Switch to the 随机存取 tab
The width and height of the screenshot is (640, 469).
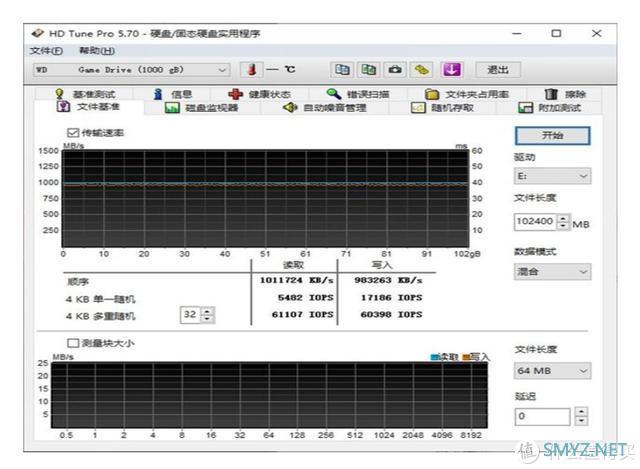pos(443,108)
